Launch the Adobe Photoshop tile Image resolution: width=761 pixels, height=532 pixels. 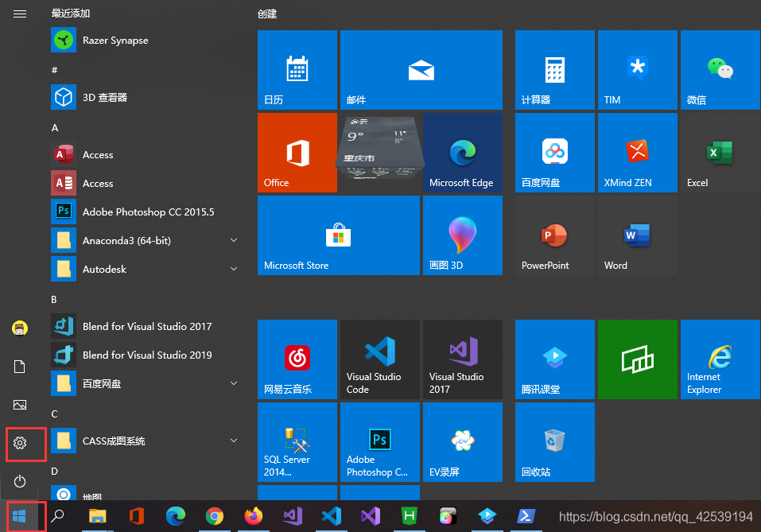pos(380,442)
